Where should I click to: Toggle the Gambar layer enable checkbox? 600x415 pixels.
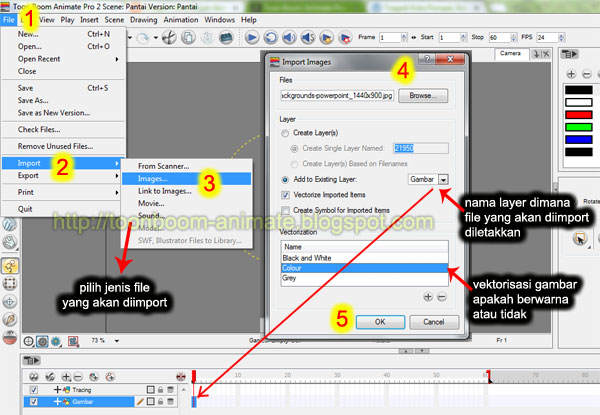coord(34,402)
